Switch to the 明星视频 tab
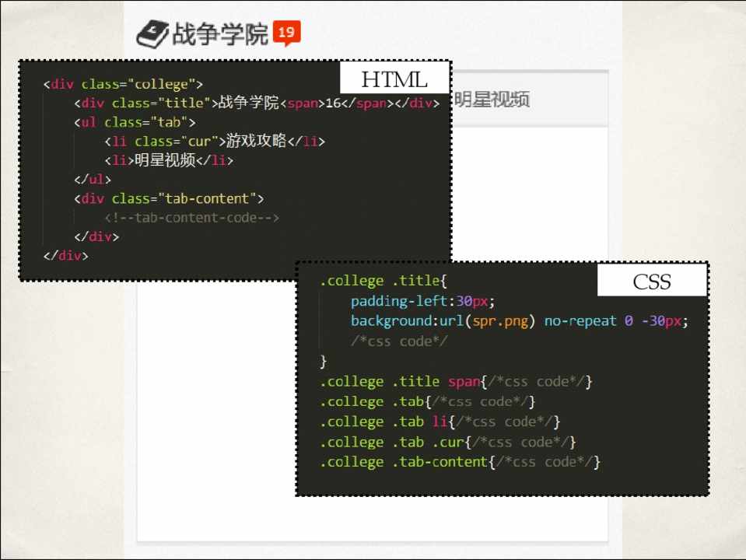Image resolution: width=746 pixels, height=560 pixels. pyautogui.click(x=492, y=100)
